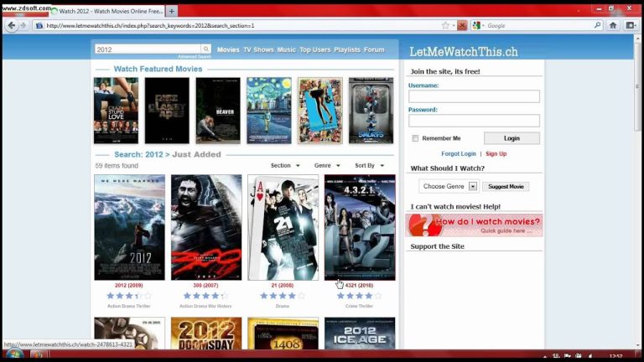Screen dimensions: 644x362
Task: Expand the Section filter dropdown
Action: tap(285, 165)
